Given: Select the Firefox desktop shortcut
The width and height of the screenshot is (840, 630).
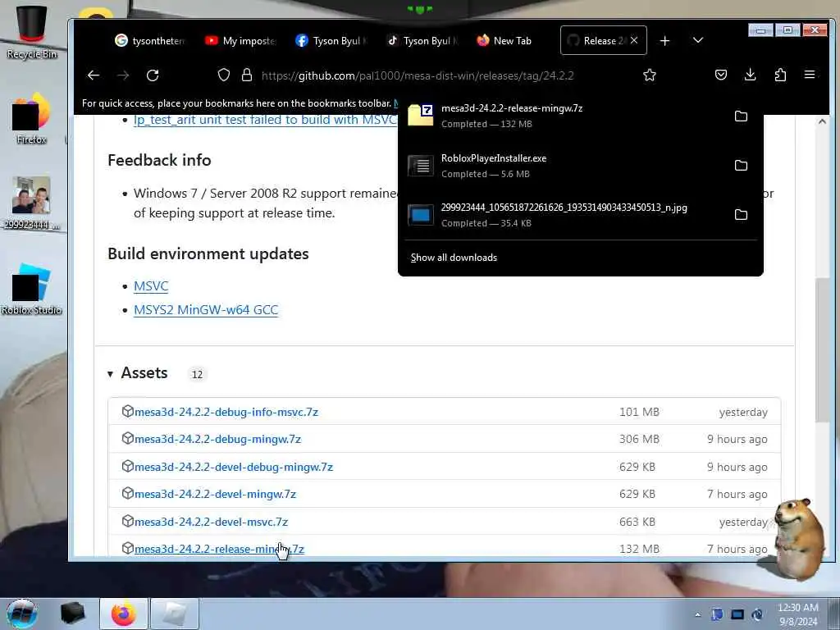Looking at the screenshot, I should click(x=32, y=118).
